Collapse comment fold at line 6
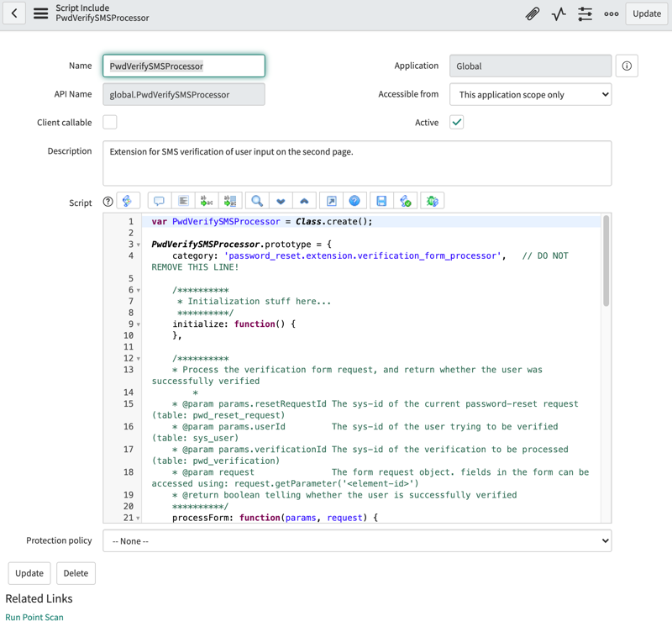Screen dimensions: 672x632 pos(138,290)
